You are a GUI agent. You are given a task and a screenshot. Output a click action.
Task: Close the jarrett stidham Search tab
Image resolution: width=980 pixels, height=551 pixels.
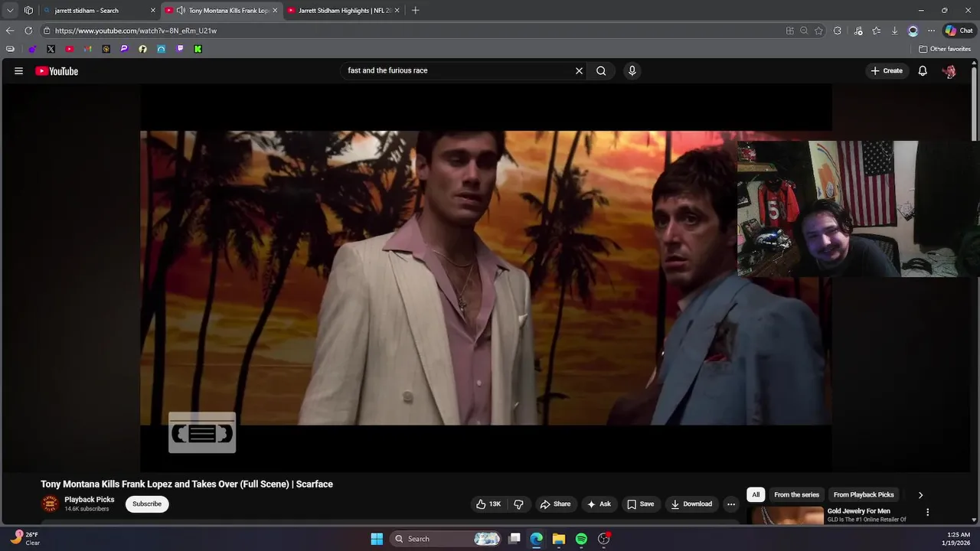[152, 11]
